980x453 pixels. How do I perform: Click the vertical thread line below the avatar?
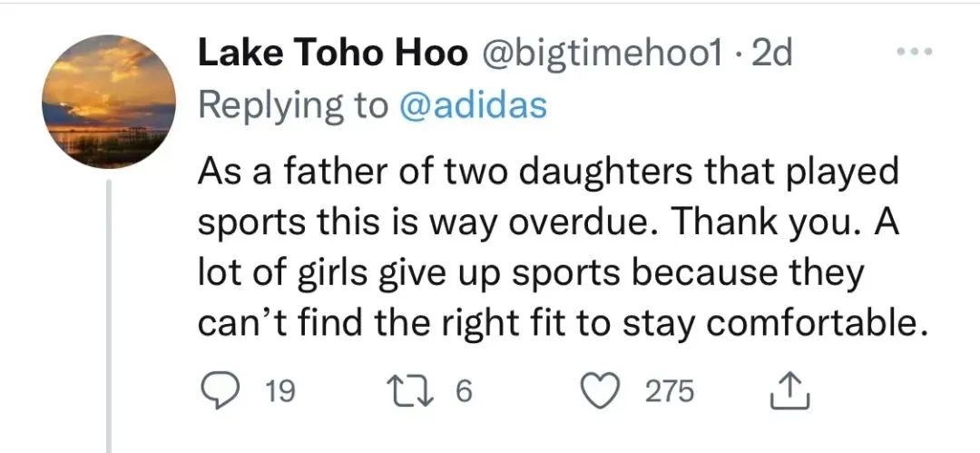pos(110,318)
